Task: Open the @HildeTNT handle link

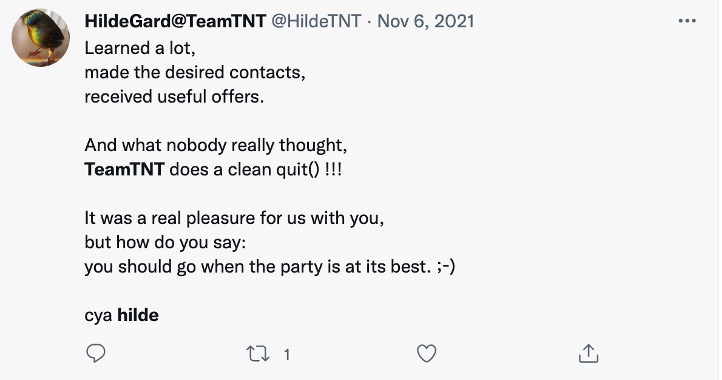Action: click(x=316, y=21)
